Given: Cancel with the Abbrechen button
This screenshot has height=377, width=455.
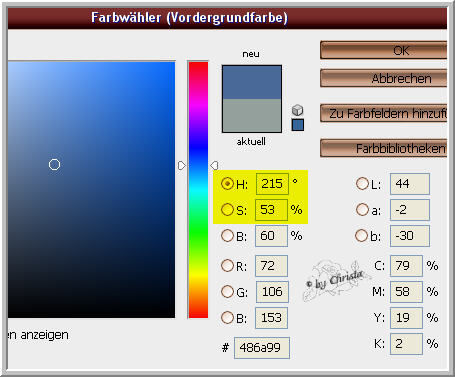Looking at the screenshot, I should pyautogui.click(x=384, y=78).
